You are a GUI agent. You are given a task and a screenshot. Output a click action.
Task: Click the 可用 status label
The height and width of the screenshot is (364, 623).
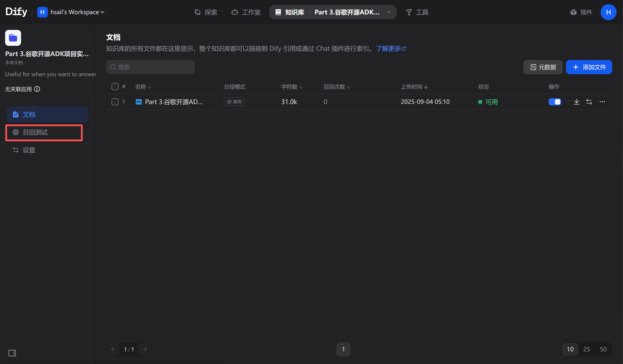click(x=491, y=102)
